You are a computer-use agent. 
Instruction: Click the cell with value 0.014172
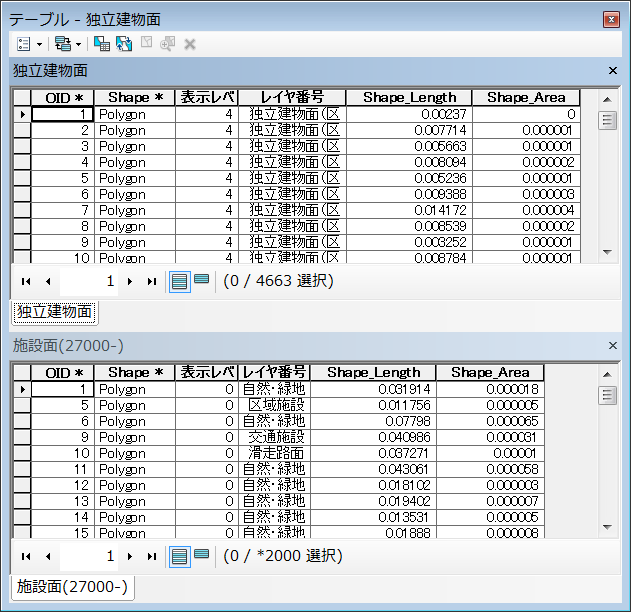pyautogui.click(x=409, y=211)
